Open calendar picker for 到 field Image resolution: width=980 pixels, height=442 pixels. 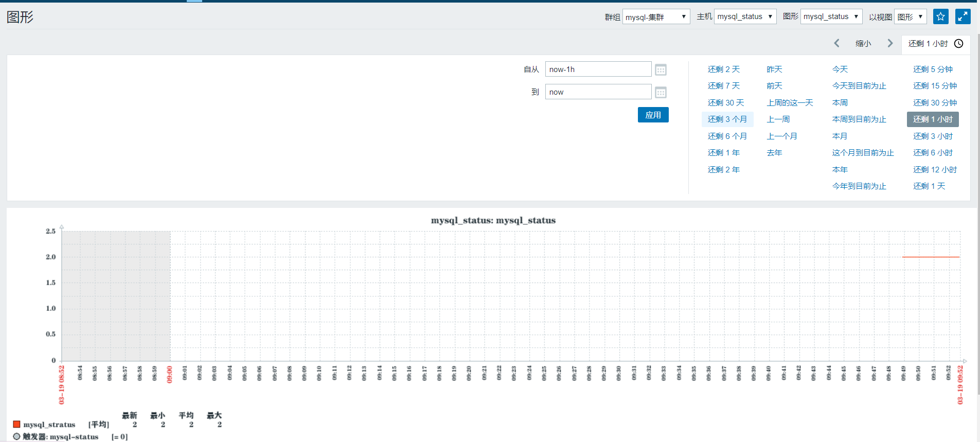[661, 92]
